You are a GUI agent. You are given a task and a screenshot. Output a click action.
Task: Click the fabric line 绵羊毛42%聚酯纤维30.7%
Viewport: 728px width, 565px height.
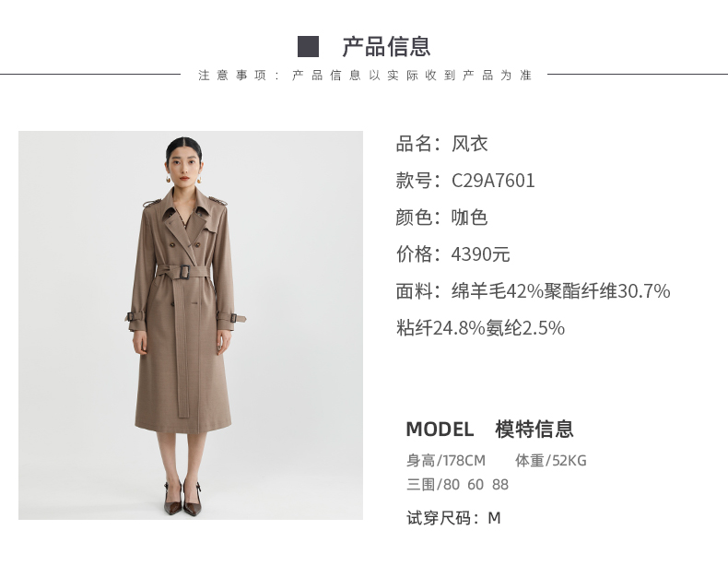pos(561,291)
